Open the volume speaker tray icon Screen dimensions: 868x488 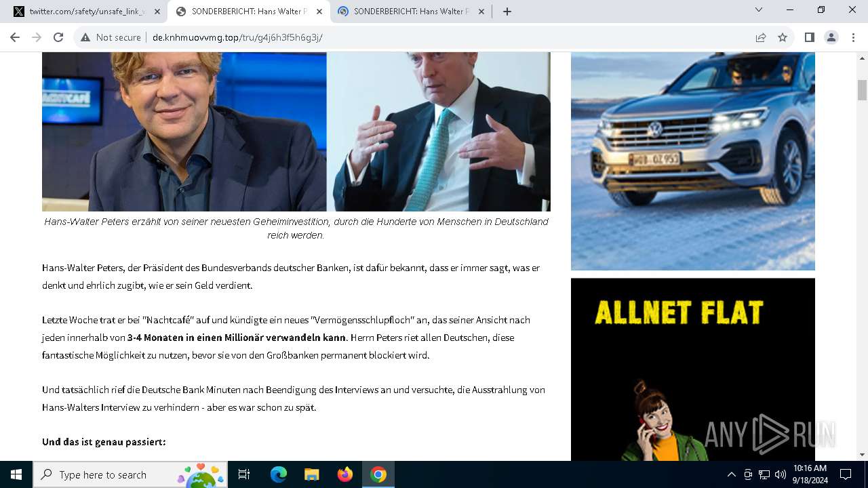coord(781,474)
